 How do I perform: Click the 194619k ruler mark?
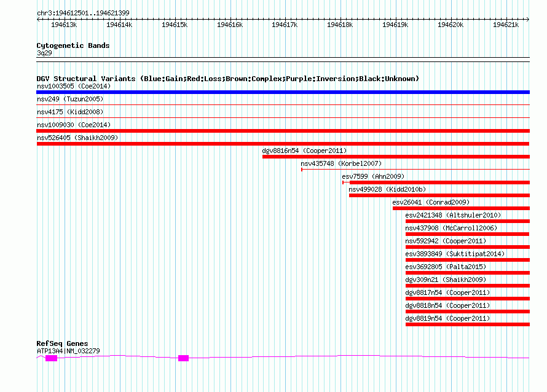396,25
